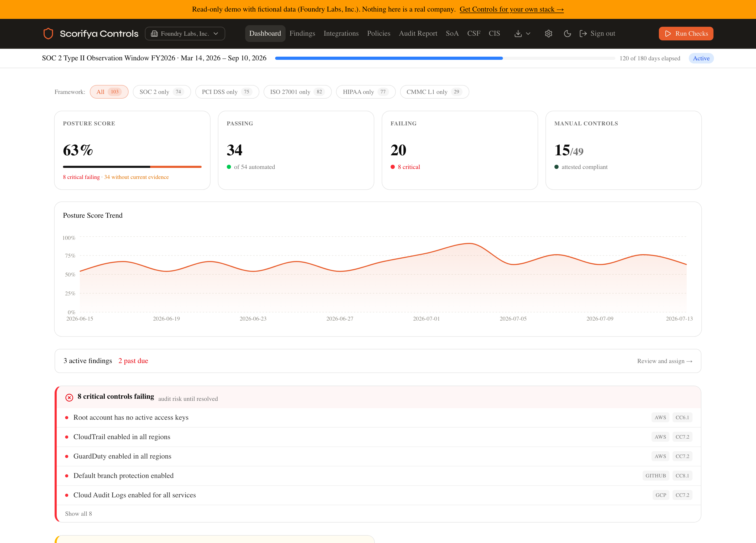This screenshot has height=543, width=756.
Task: Click the 2 past due text
Action: (133, 361)
